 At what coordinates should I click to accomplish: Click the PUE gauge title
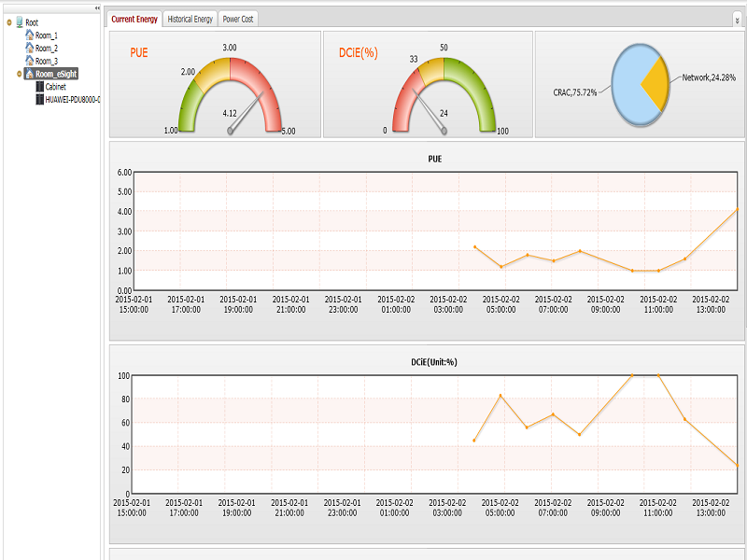(139, 52)
